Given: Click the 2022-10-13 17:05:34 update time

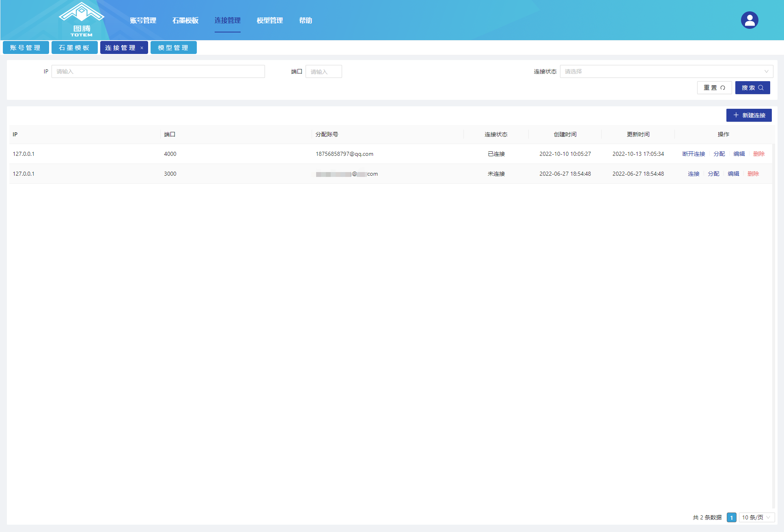Looking at the screenshot, I should 638,154.
